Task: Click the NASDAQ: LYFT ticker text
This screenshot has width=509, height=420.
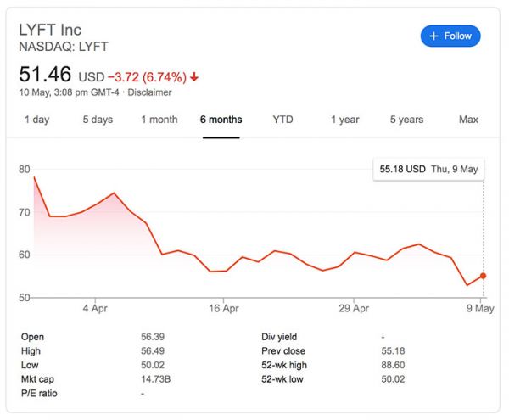Action: click(64, 47)
